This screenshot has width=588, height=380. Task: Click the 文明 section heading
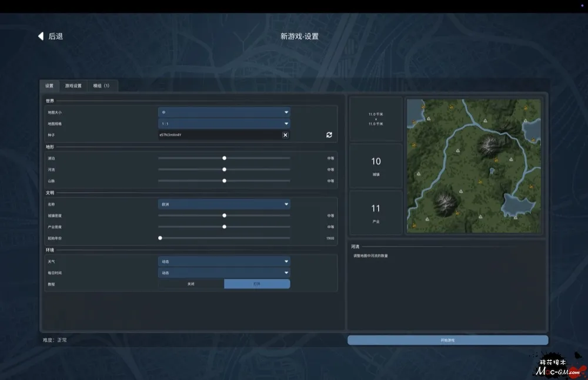click(x=50, y=193)
